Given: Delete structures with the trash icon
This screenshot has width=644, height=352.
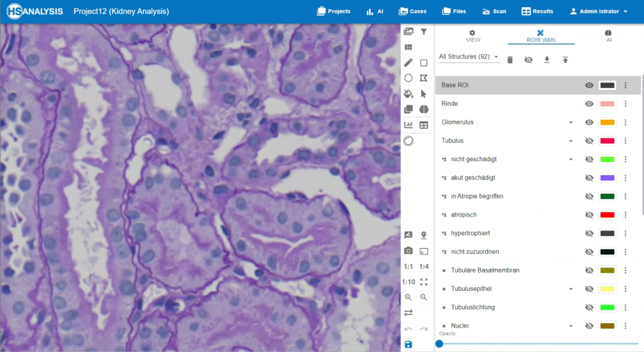Looking at the screenshot, I should click(x=510, y=59).
